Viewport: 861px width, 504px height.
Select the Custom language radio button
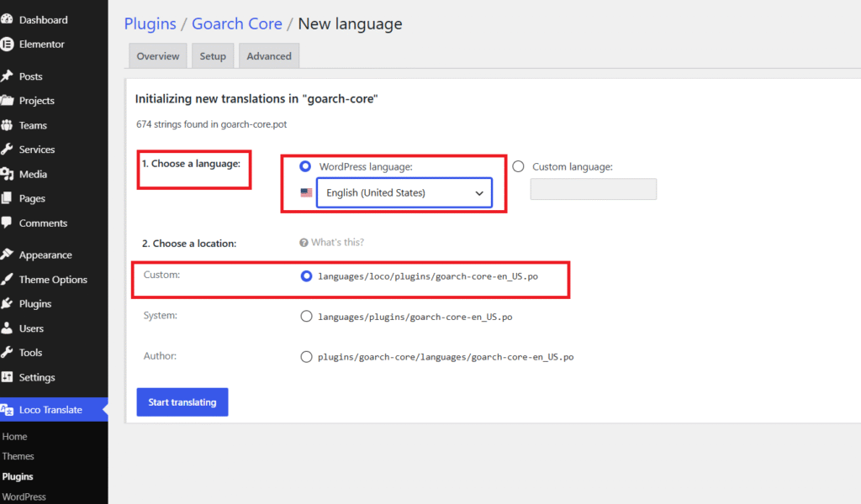[518, 166]
